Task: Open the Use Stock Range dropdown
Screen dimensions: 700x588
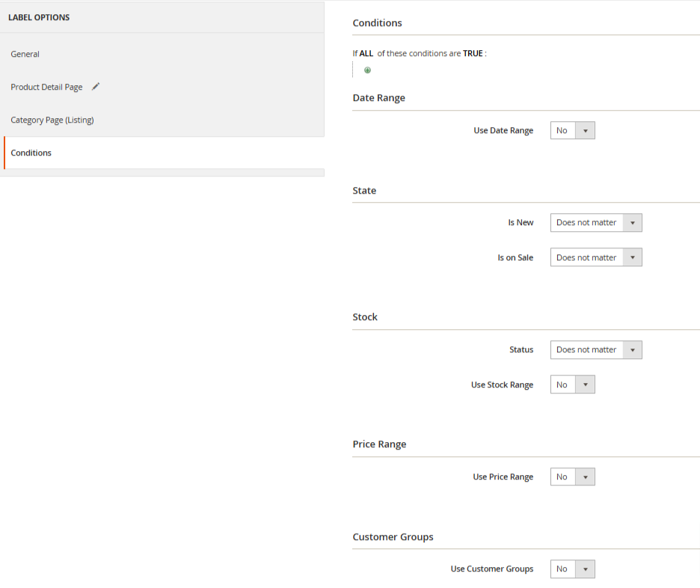Action: [x=572, y=385]
